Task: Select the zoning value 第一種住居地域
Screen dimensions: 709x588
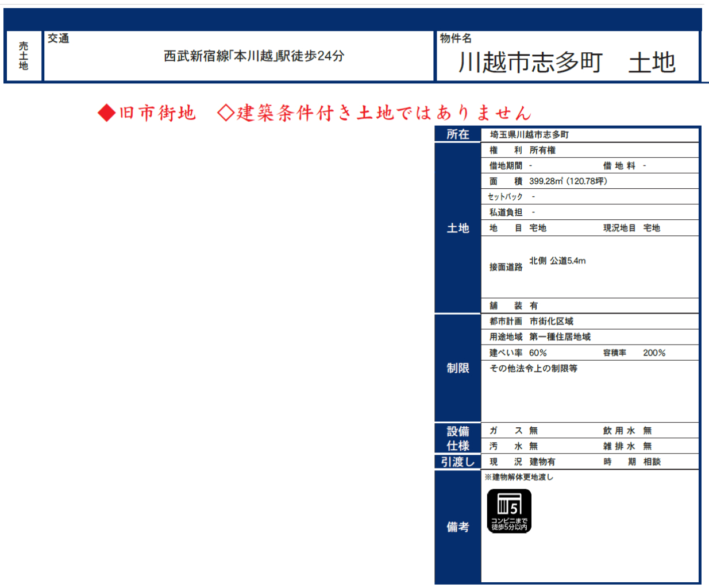Action: 560,337
